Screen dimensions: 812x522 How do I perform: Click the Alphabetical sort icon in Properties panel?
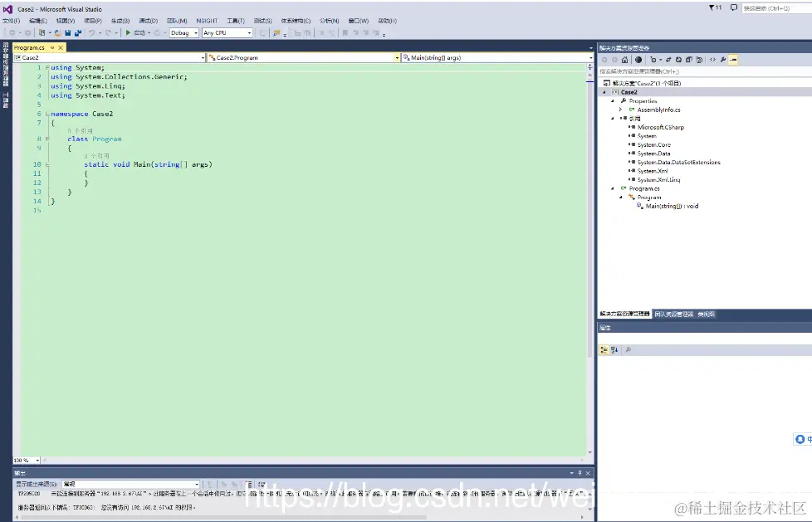click(614, 350)
